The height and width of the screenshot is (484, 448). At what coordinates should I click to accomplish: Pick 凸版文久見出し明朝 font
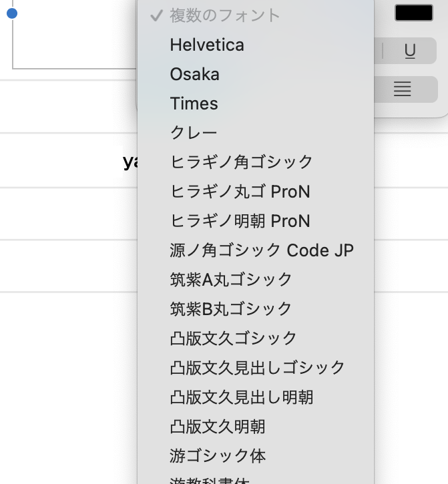[242, 397]
